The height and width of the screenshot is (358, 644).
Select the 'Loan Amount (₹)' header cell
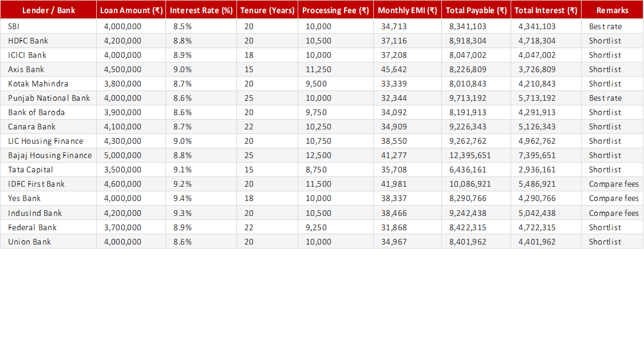[x=131, y=10]
